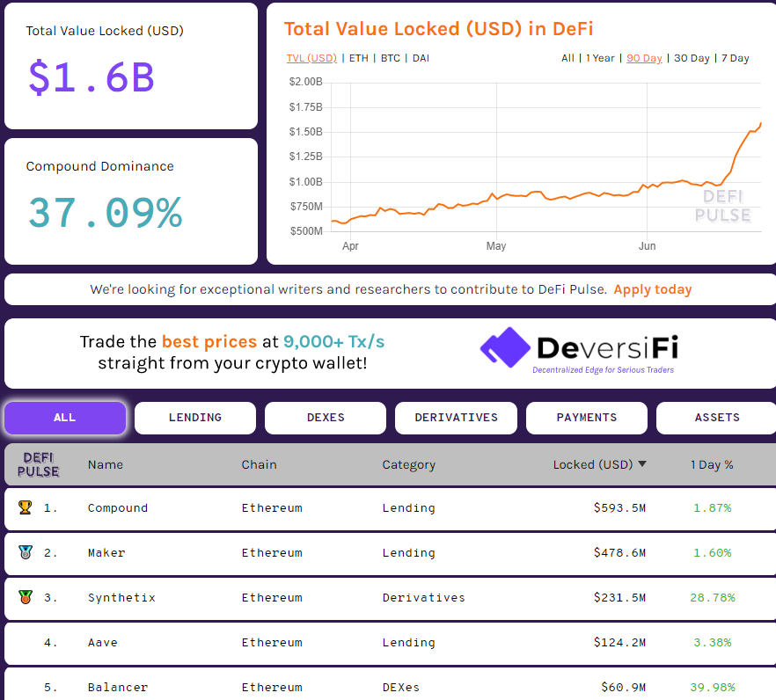Select the 7 Day time filter

pos(736,58)
